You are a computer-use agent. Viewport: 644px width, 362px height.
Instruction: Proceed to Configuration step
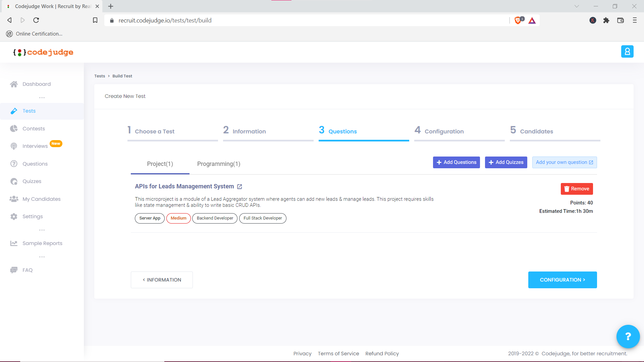coord(562,280)
